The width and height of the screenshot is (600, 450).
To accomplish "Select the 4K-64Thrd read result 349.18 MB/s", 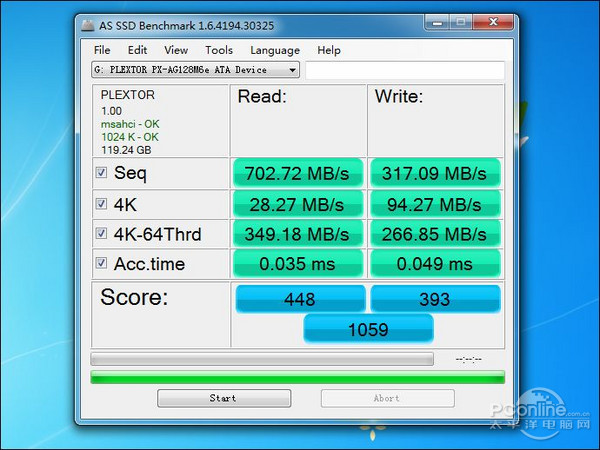I will 298,234.
